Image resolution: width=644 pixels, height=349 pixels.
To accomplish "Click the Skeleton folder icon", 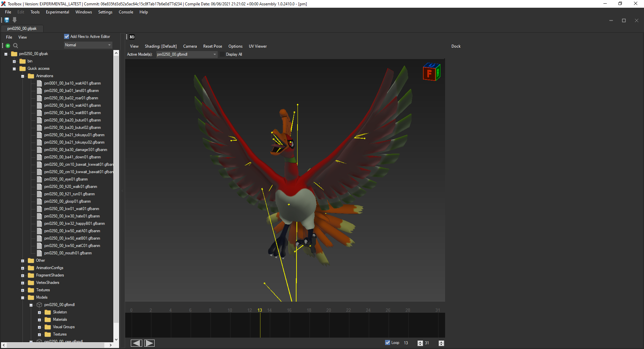I will click(x=48, y=312).
